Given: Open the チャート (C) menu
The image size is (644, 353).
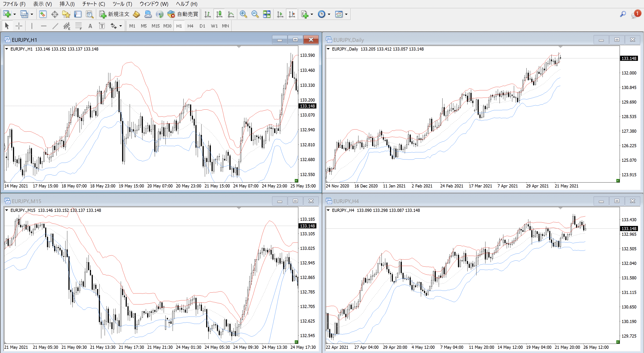Looking at the screenshot, I should point(94,4).
